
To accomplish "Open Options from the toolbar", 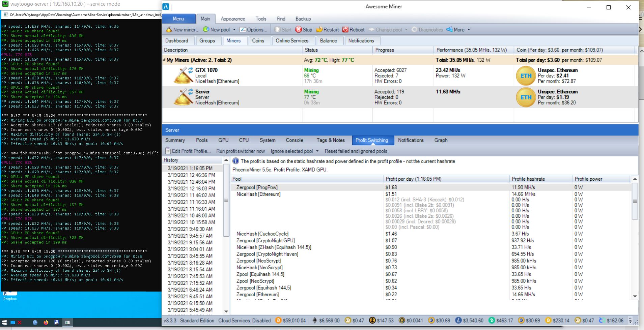I will tap(253, 30).
